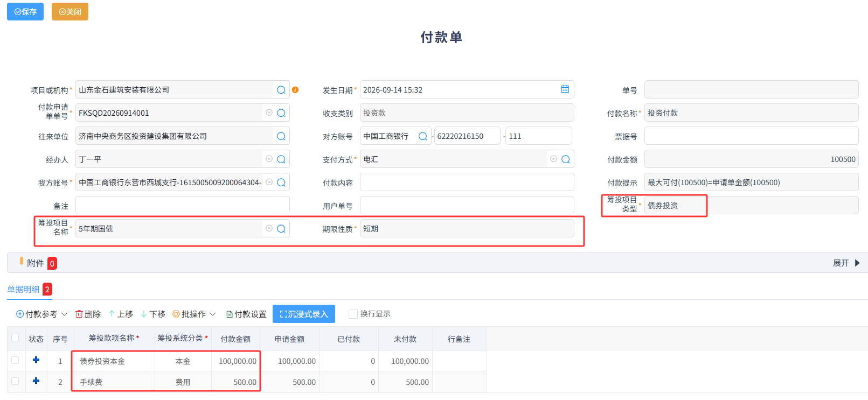Click the 关闭 button

[x=70, y=11]
